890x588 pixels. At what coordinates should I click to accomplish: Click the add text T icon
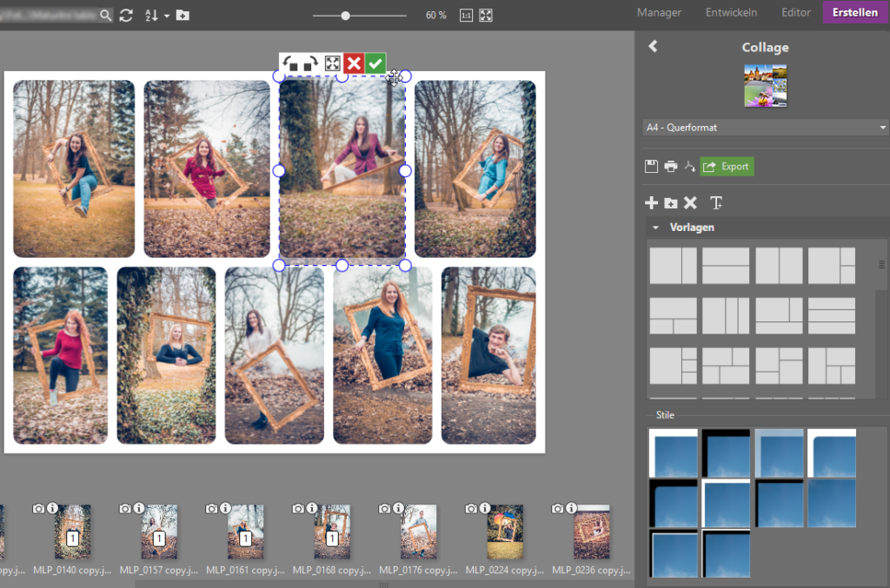pos(716,202)
